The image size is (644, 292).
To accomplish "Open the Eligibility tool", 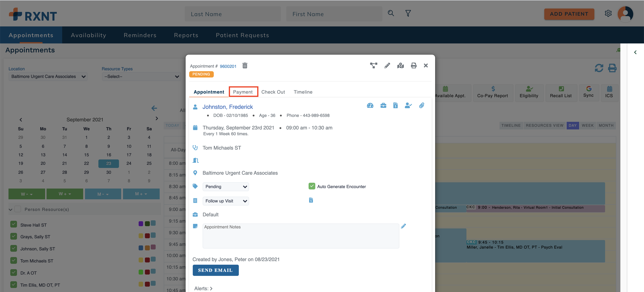I will click(x=529, y=92).
